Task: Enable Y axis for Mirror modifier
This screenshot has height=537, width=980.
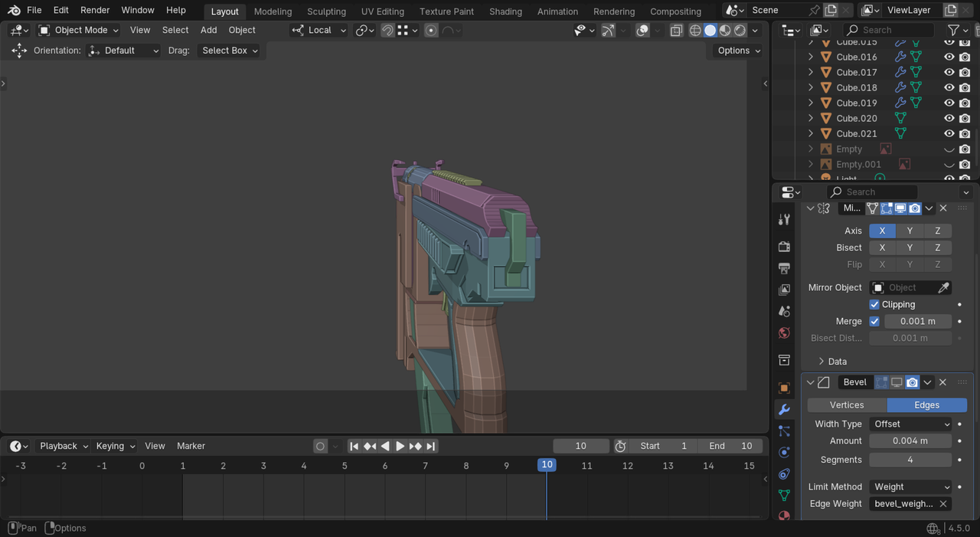Action: tap(910, 231)
